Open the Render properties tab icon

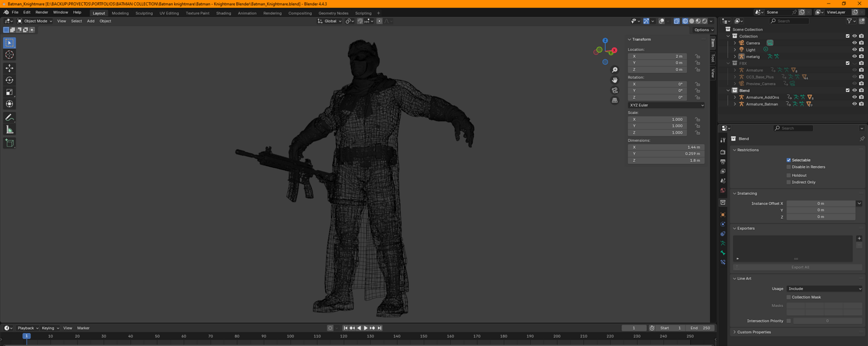coord(723,152)
